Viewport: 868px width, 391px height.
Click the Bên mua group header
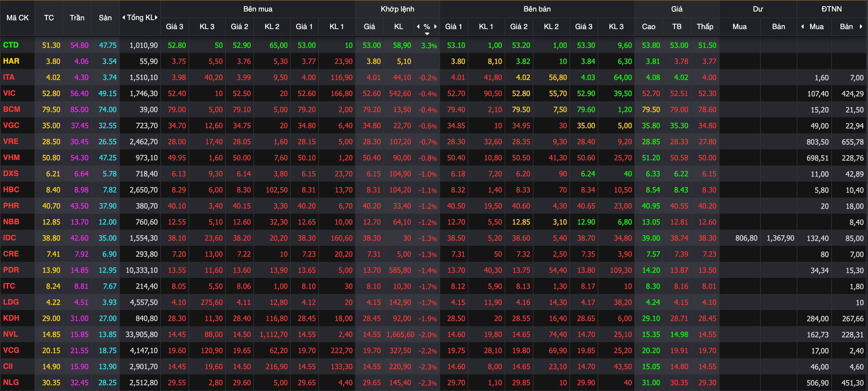point(258,9)
